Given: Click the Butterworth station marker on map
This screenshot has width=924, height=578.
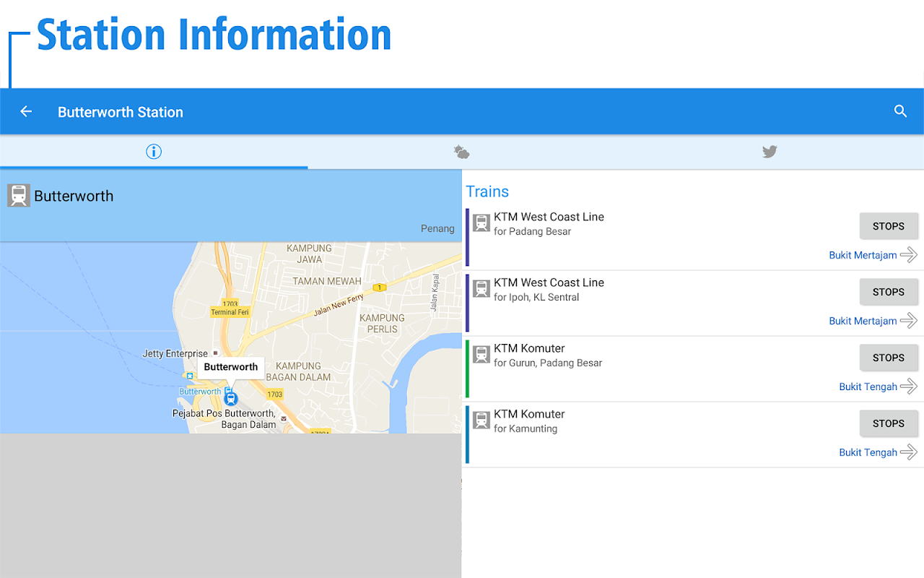Looking at the screenshot, I should (x=231, y=398).
